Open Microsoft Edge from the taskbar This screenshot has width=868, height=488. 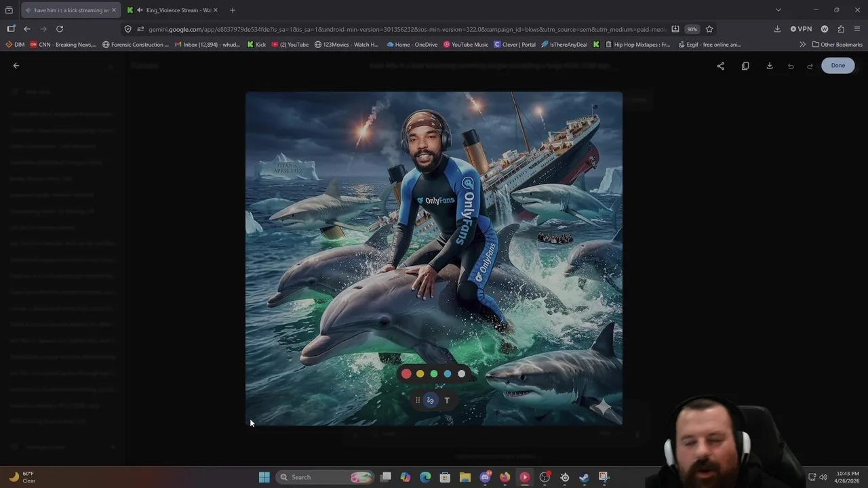(425, 477)
